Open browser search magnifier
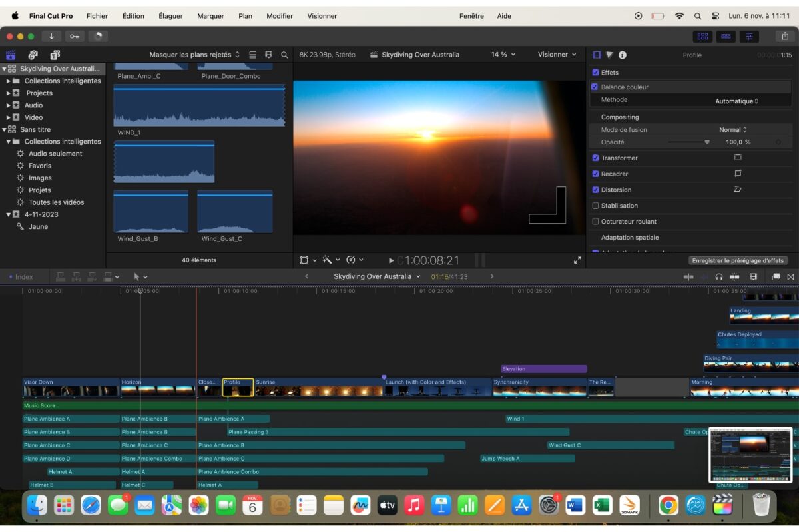 coord(284,55)
